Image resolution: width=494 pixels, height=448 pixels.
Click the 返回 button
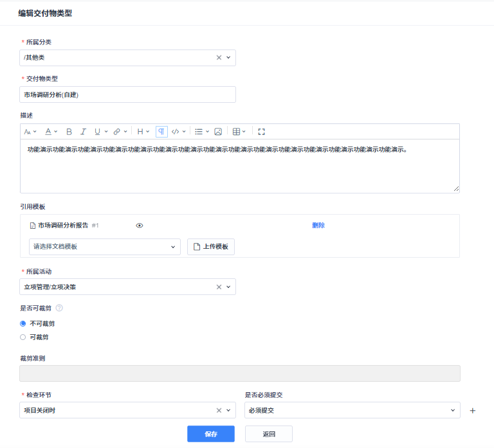269,434
